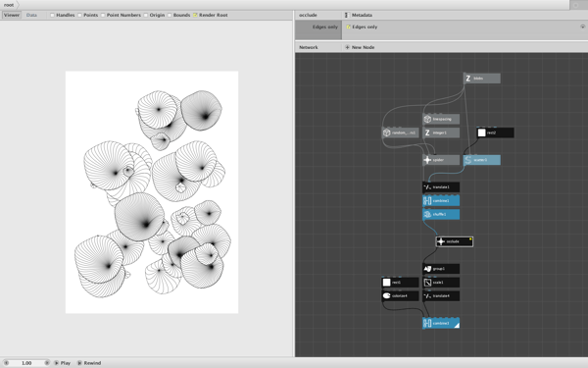Uncheck the Edges only parameter checkbox
Image resolution: width=588 pixels, height=368 pixels.
coord(348,27)
